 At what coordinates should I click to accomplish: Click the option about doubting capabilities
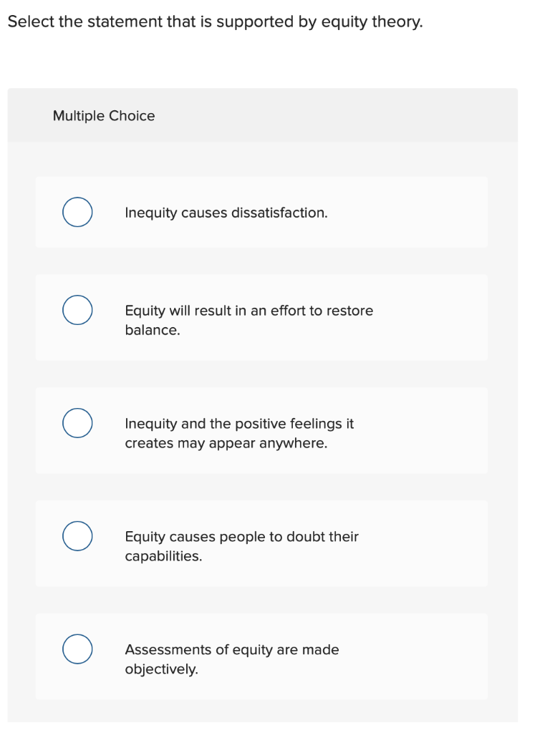click(x=241, y=545)
